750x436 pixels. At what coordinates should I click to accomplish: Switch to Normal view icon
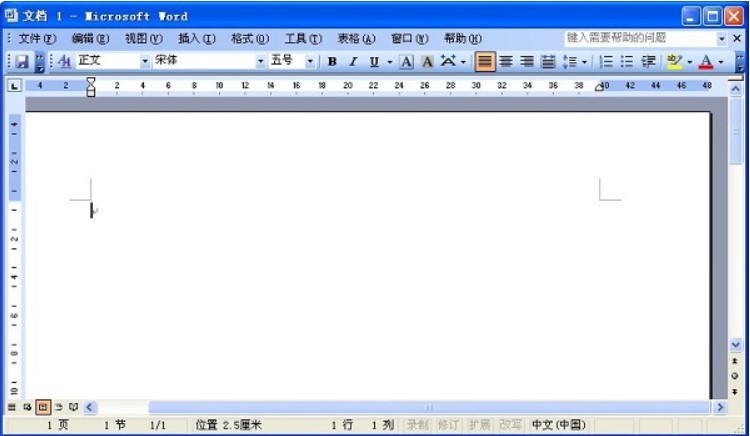[11, 407]
